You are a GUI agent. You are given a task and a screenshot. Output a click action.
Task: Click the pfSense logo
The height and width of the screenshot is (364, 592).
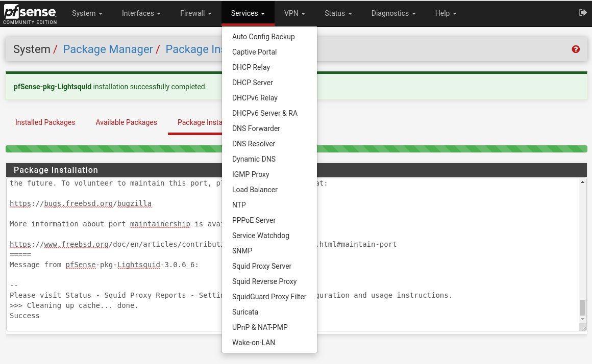coord(29,13)
